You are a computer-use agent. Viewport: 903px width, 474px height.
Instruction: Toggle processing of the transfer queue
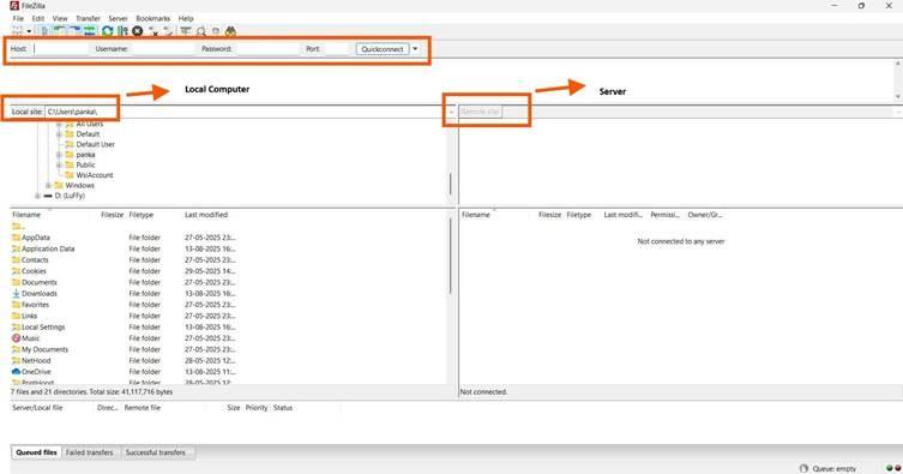122,31
